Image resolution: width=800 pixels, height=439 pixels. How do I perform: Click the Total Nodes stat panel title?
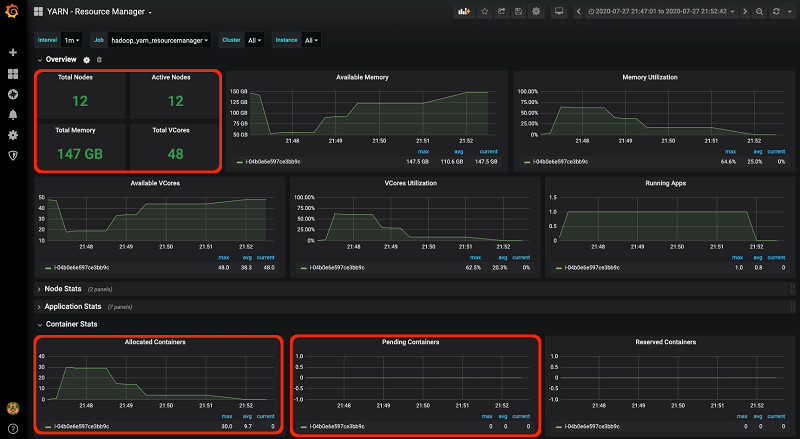[x=75, y=77]
